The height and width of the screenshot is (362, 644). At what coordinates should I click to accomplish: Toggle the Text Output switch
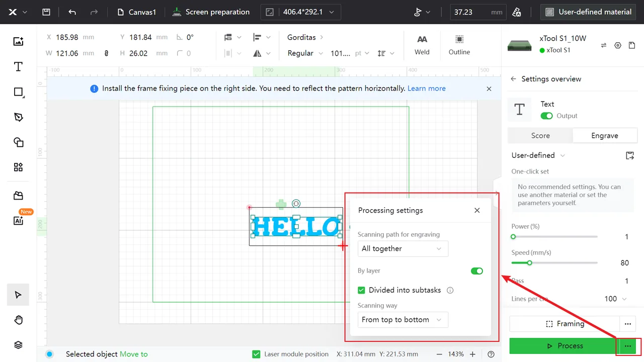(x=546, y=116)
